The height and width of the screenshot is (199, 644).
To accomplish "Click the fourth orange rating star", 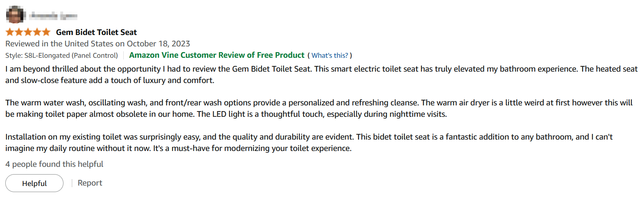I will pos(37,32).
